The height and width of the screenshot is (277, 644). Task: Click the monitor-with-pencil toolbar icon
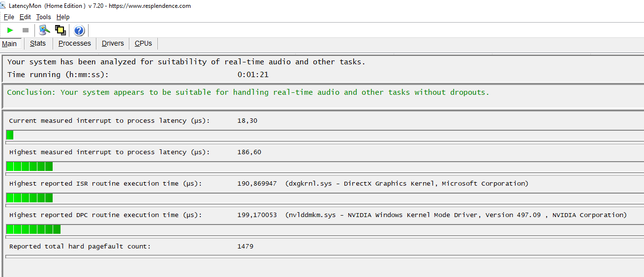[45, 30]
